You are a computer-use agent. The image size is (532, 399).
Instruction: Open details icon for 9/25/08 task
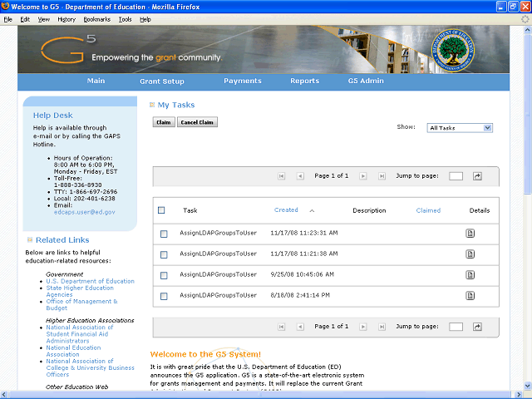click(470, 274)
